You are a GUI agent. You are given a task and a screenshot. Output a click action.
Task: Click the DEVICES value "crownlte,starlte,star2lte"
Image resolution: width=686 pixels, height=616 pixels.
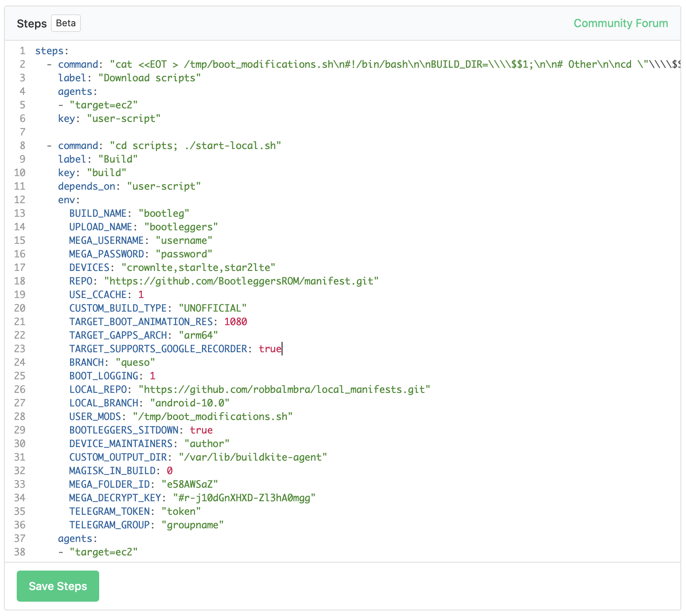click(198, 268)
